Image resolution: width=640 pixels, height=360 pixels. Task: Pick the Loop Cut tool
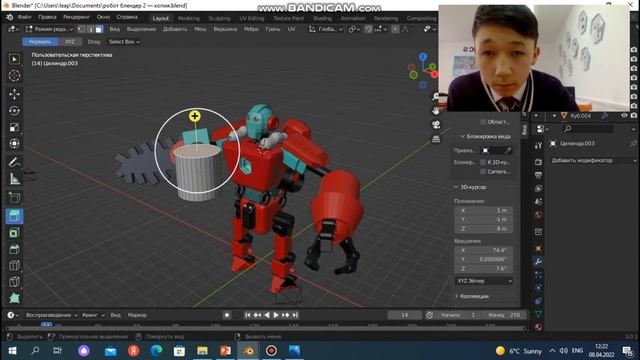[x=14, y=265]
